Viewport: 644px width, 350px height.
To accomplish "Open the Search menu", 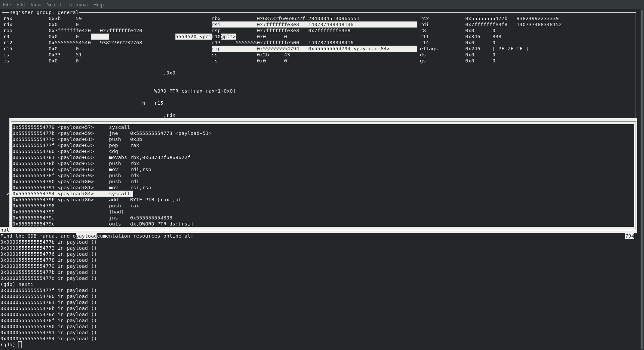I will pyautogui.click(x=55, y=5).
